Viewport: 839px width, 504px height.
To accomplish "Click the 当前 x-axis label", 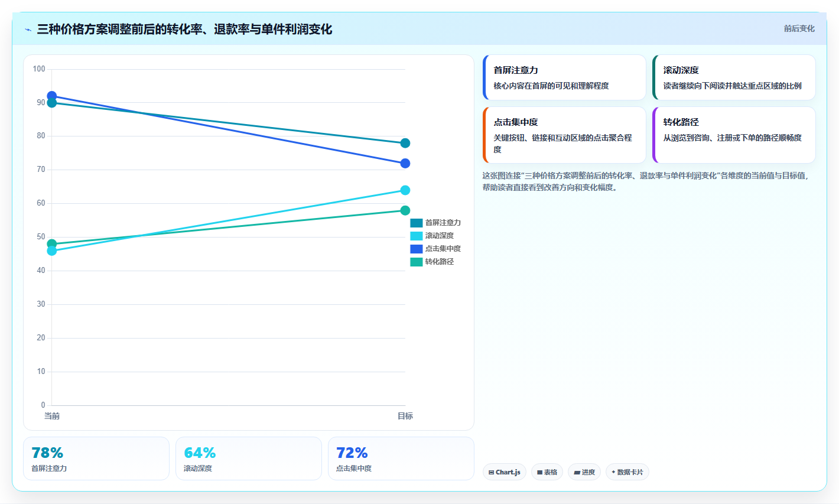I will pos(52,416).
